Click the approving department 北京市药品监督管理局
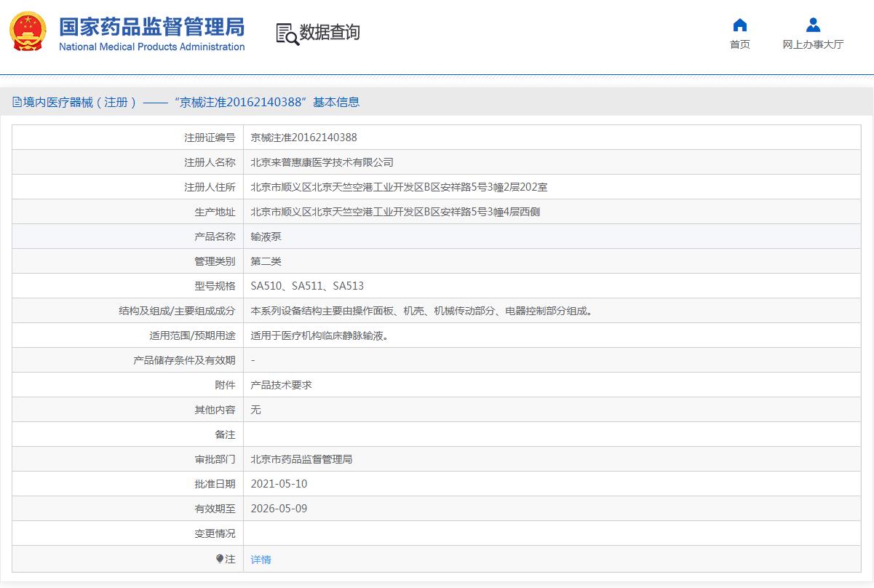Image resolution: width=874 pixels, height=588 pixels. pyautogui.click(x=301, y=459)
